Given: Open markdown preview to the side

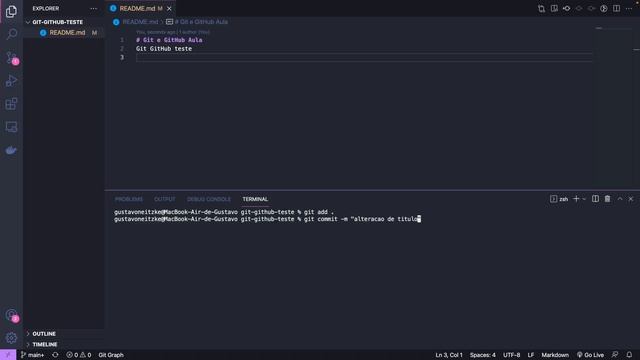Looking at the screenshot, I should [554, 9].
